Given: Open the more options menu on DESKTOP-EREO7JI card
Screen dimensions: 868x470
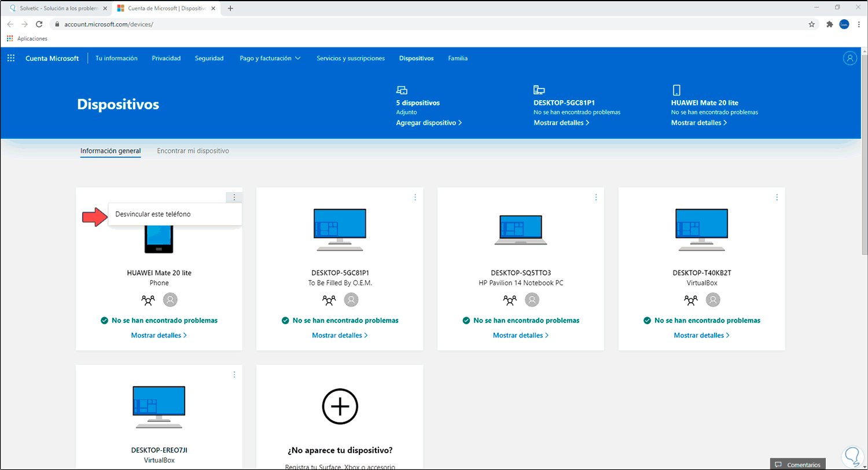Looking at the screenshot, I should pyautogui.click(x=234, y=374).
